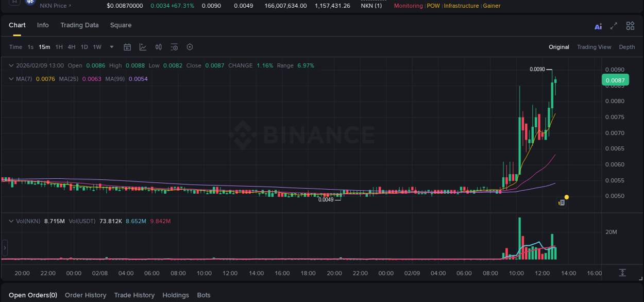Expand the left side panel arrow
This screenshot has height=302, width=644.
pyautogui.click(x=4, y=248)
